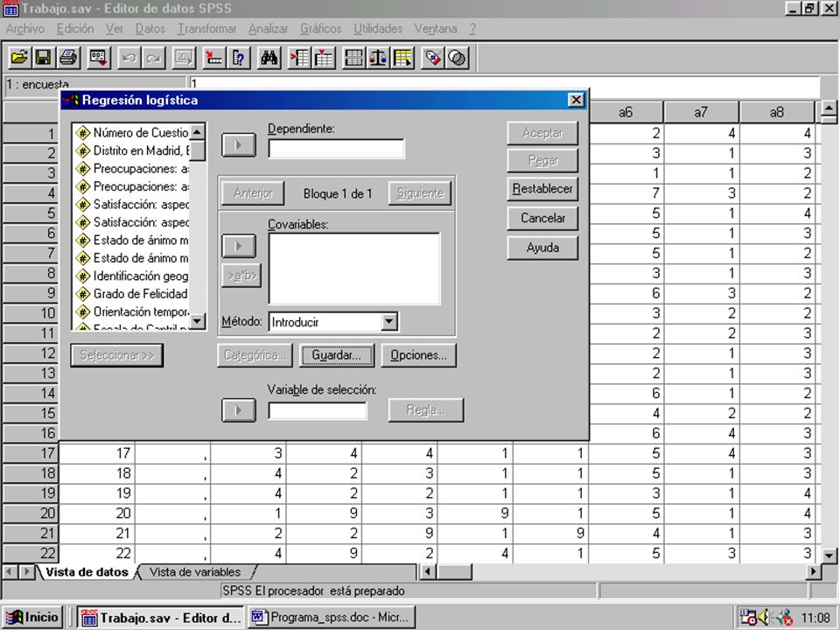The width and height of the screenshot is (840, 630).
Task: Click the Aceptar button
Action: [542, 133]
